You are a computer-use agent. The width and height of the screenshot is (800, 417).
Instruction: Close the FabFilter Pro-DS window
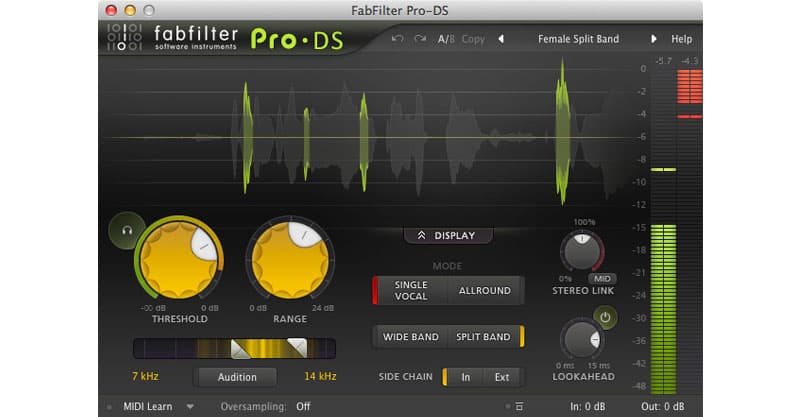111,10
